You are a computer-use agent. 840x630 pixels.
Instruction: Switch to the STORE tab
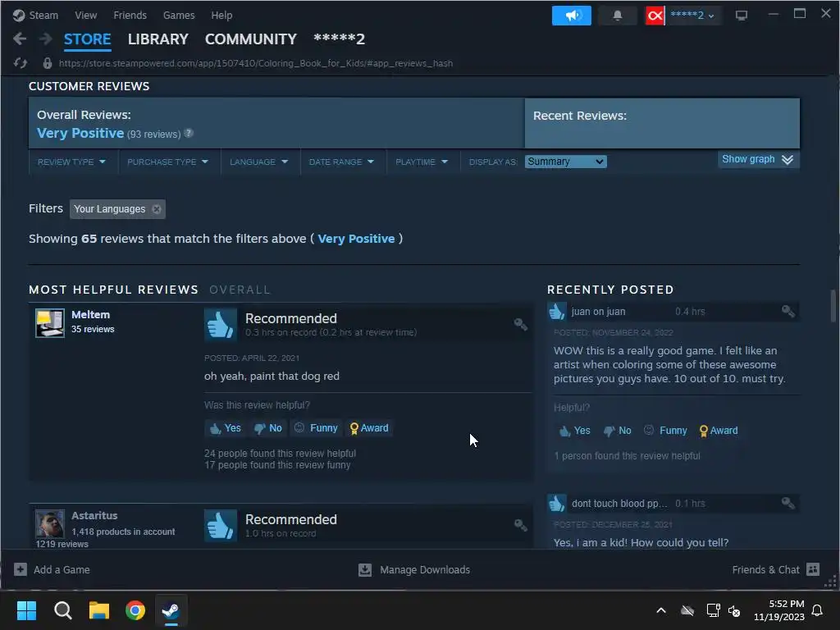87,39
